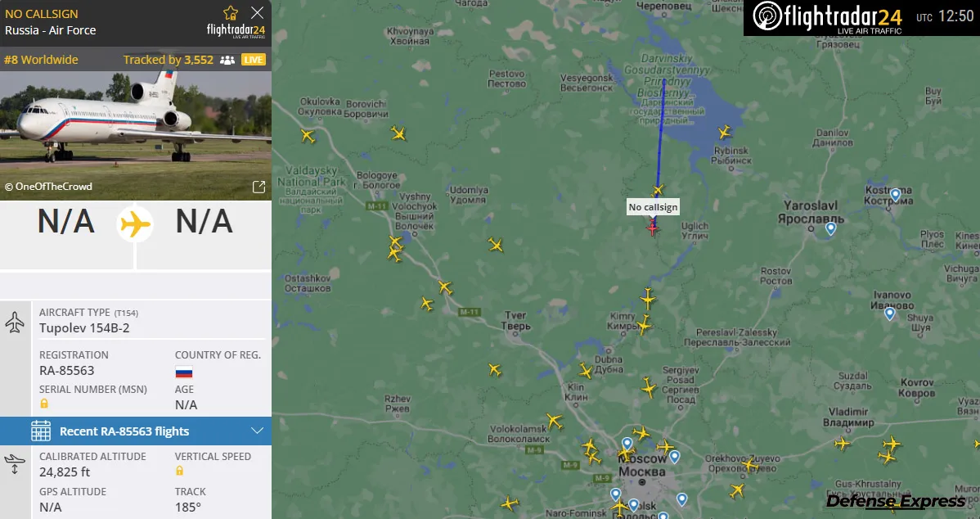Screen dimensions: 980x519
Task: Click the favorite star icon
Action: point(231,12)
